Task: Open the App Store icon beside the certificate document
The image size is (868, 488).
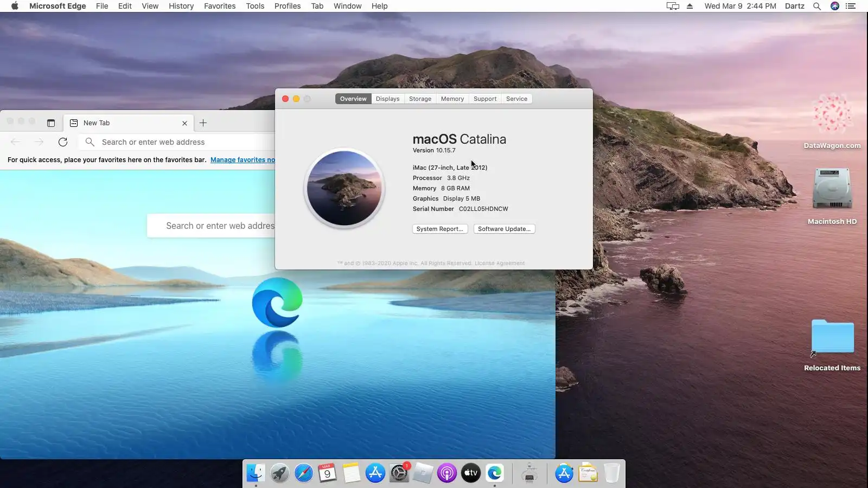Action: click(x=564, y=473)
